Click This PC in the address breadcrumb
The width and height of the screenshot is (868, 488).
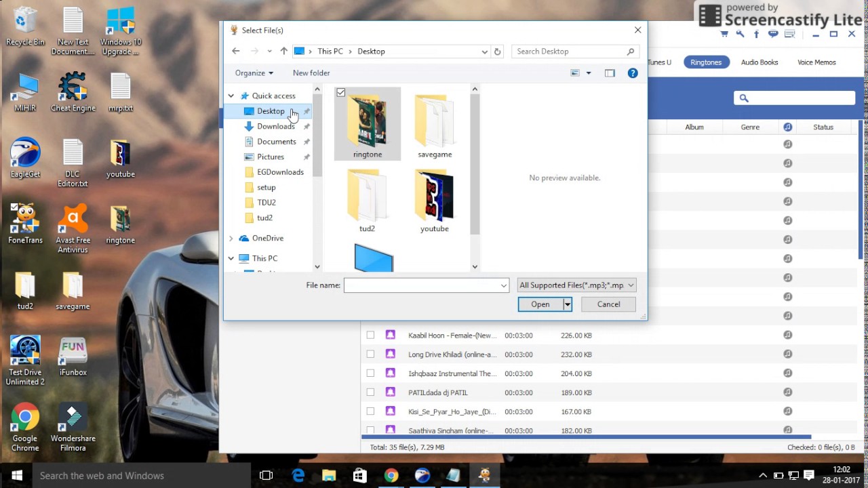click(330, 51)
